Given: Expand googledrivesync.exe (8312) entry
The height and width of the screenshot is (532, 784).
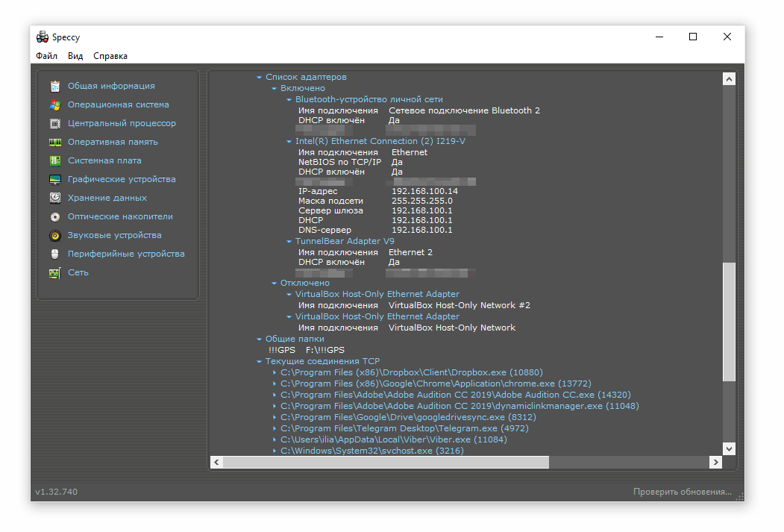Looking at the screenshot, I should (x=275, y=417).
